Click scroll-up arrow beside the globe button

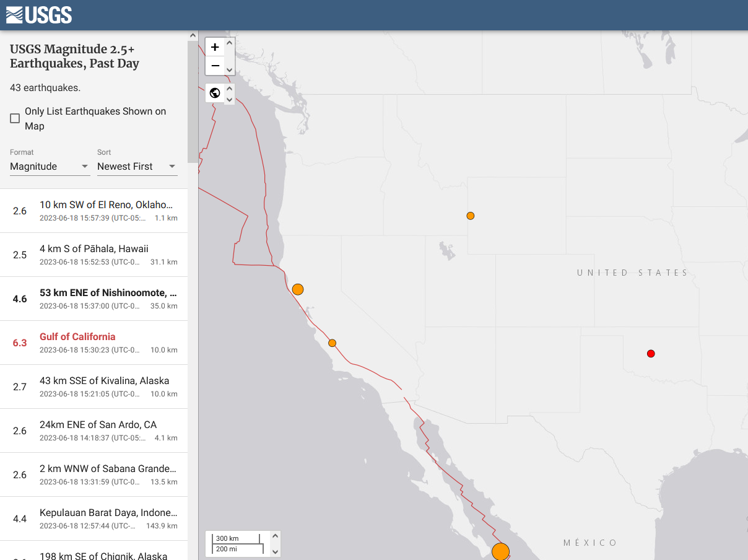(230, 88)
